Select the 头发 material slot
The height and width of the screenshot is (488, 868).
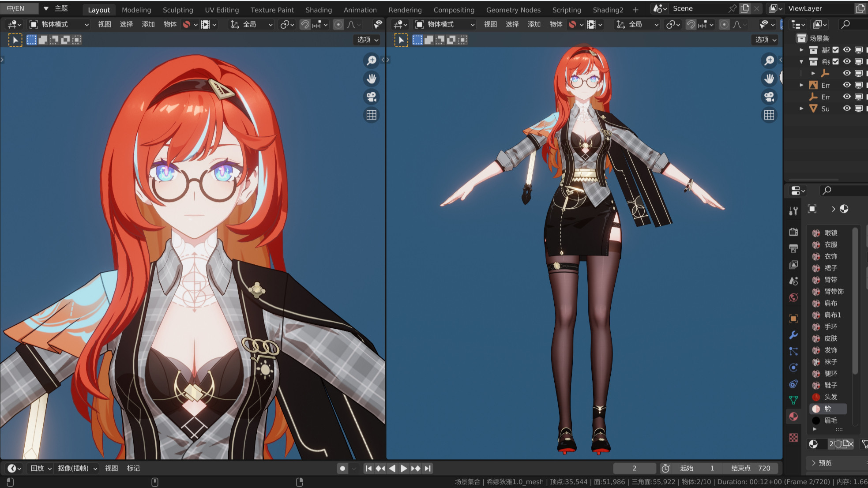(x=830, y=397)
